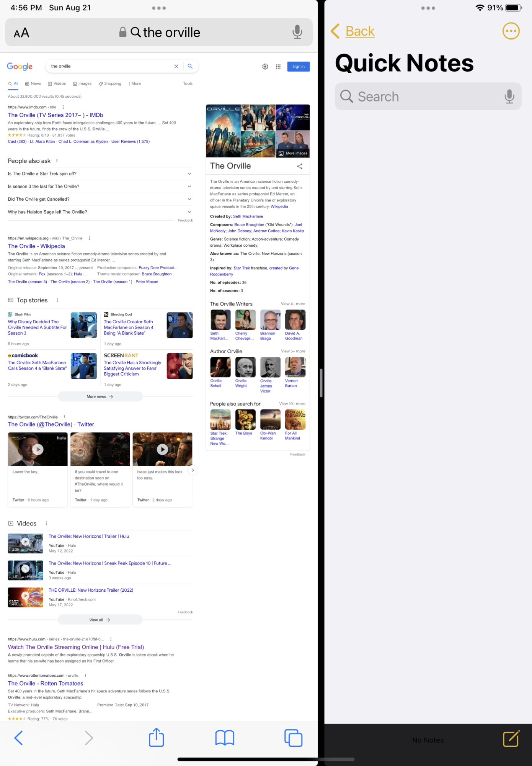Image resolution: width=532 pixels, height=766 pixels.
Task: Open Safari tabs overview
Action: [293, 738]
